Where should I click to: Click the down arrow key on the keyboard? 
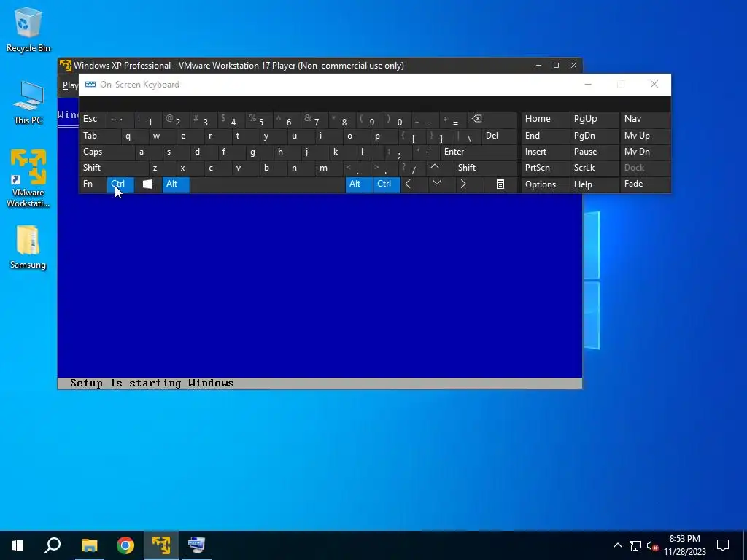(436, 184)
